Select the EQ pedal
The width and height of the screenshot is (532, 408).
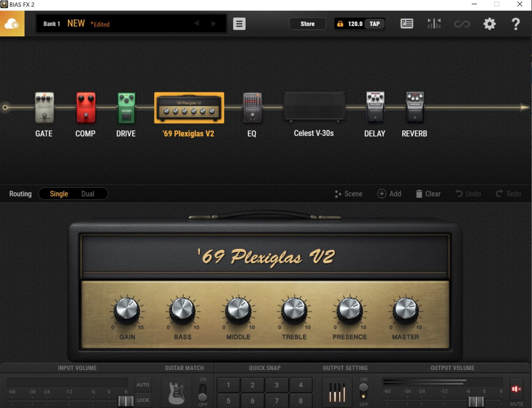pos(252,108)
